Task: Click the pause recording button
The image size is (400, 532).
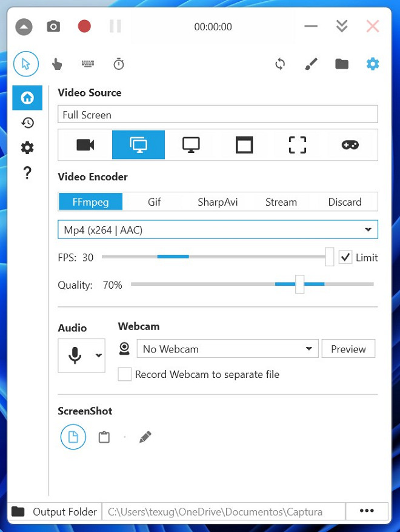Action: [115, 26]
